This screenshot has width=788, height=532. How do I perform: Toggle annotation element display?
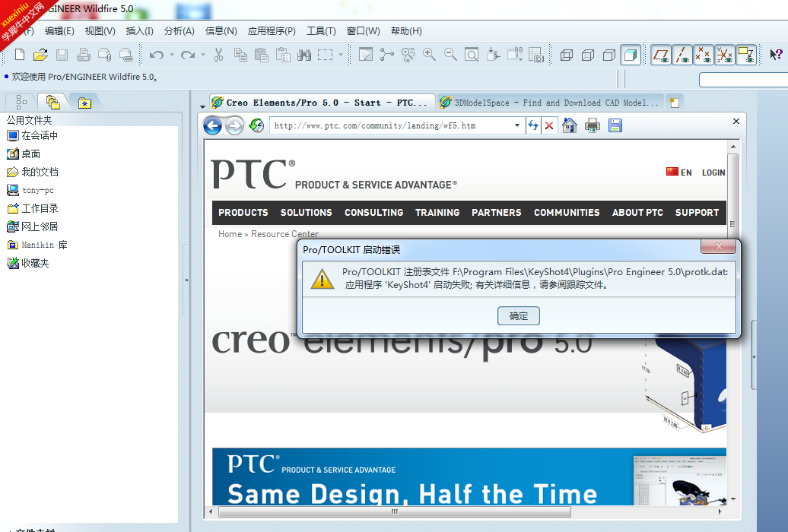tap(745, 55)
